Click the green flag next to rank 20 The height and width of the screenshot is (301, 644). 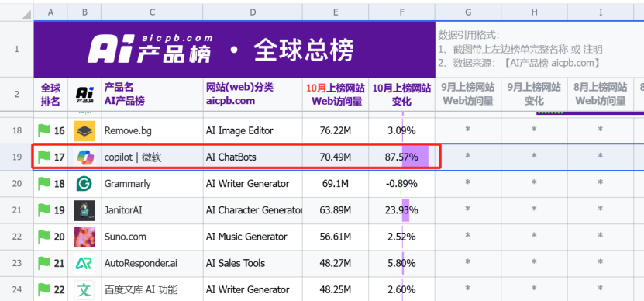(x=44, y=237)
